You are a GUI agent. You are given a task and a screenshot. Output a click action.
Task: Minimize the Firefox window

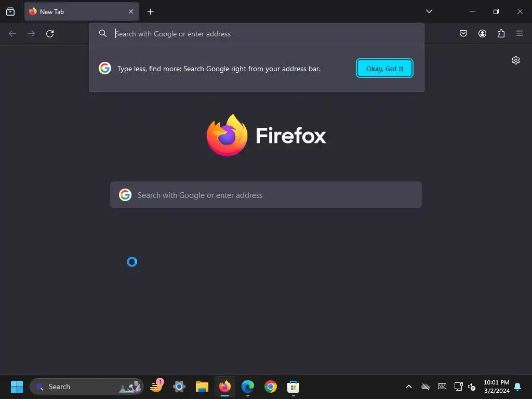tap(472, 11)
